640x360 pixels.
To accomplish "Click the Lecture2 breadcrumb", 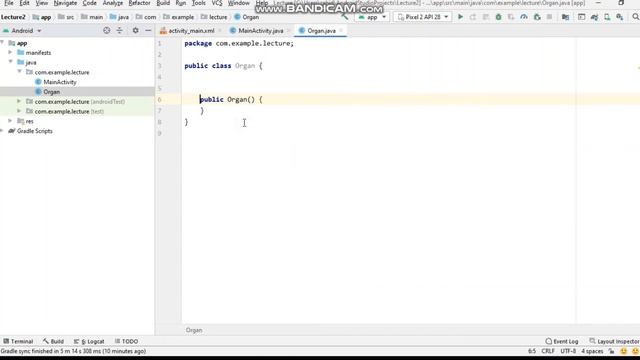I will point(13,17).
